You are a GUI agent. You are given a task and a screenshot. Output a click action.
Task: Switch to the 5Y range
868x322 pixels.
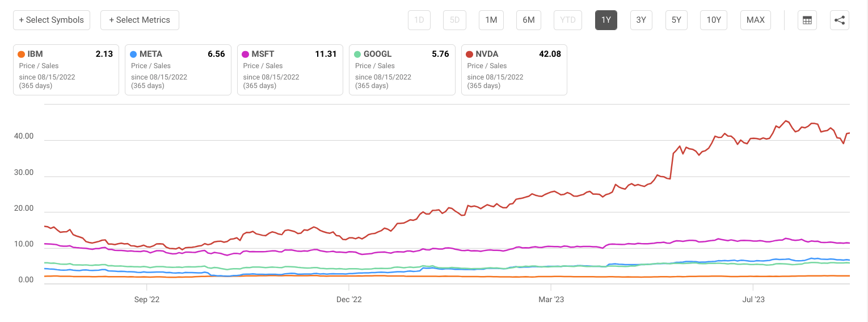tap(676, 20)
